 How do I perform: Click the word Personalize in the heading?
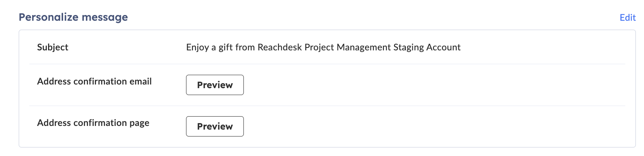pyautogui.click(x=48, y=17)
